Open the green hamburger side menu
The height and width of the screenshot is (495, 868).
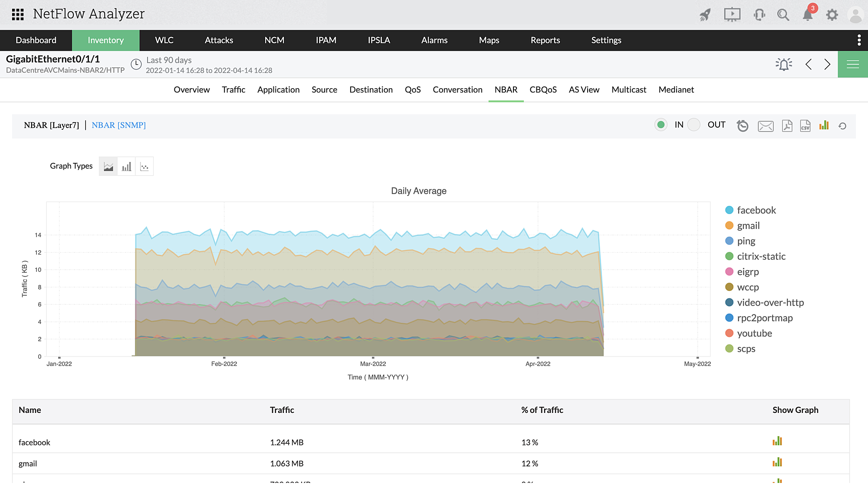click(x=852, y=64)
